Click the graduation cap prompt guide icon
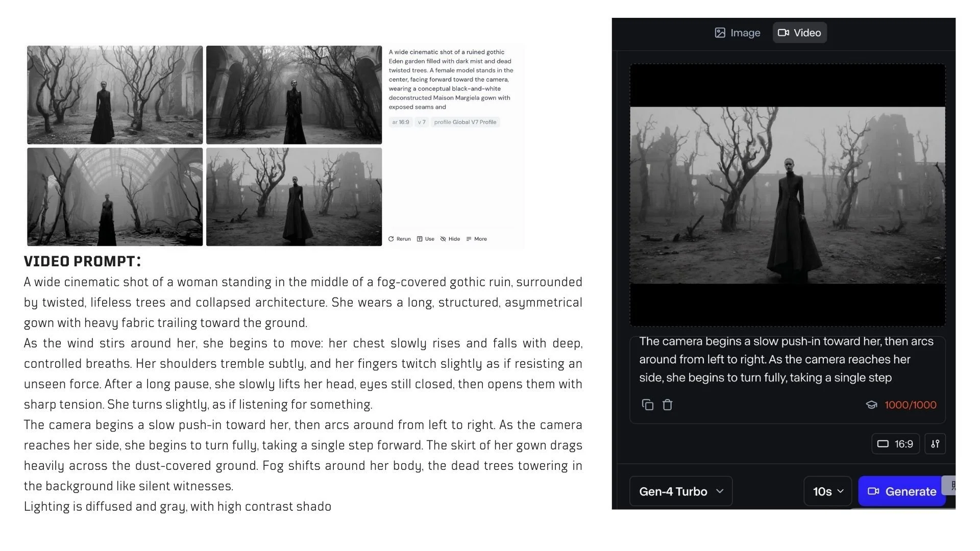 [871, 405]
